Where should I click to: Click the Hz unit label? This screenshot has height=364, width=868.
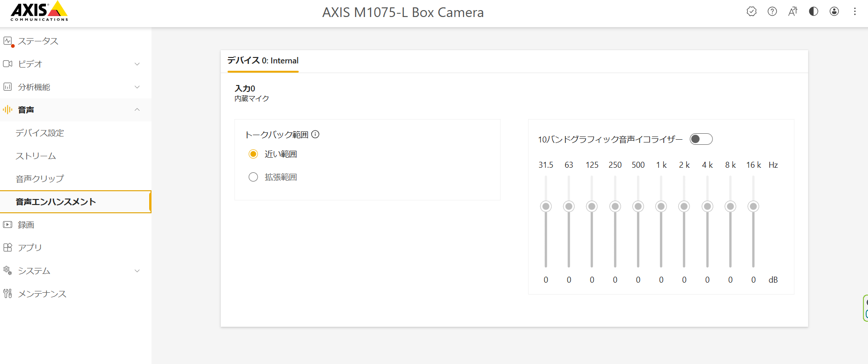pyautogui.click(x=773, y=165)
